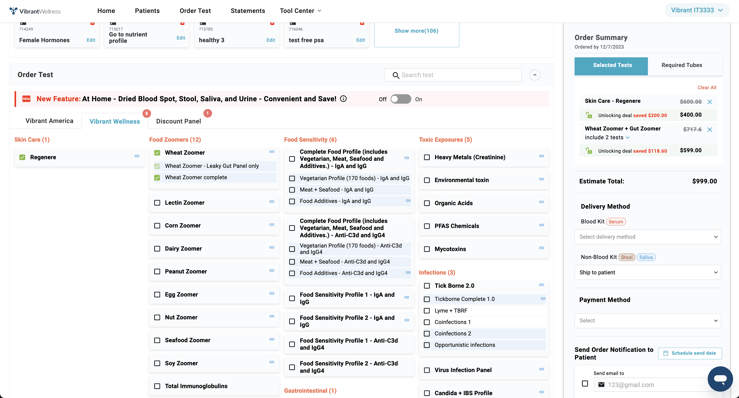Check the Total Immunoglobulins checkbox
This screenshot has width=739, height=398.
click(x=157, y=386)
